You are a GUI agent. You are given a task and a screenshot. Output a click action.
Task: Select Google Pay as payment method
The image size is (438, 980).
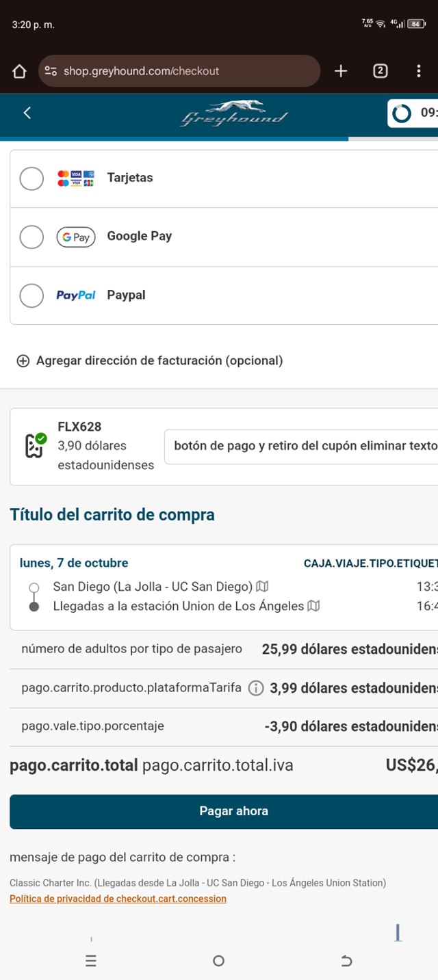tap(31, 237)
